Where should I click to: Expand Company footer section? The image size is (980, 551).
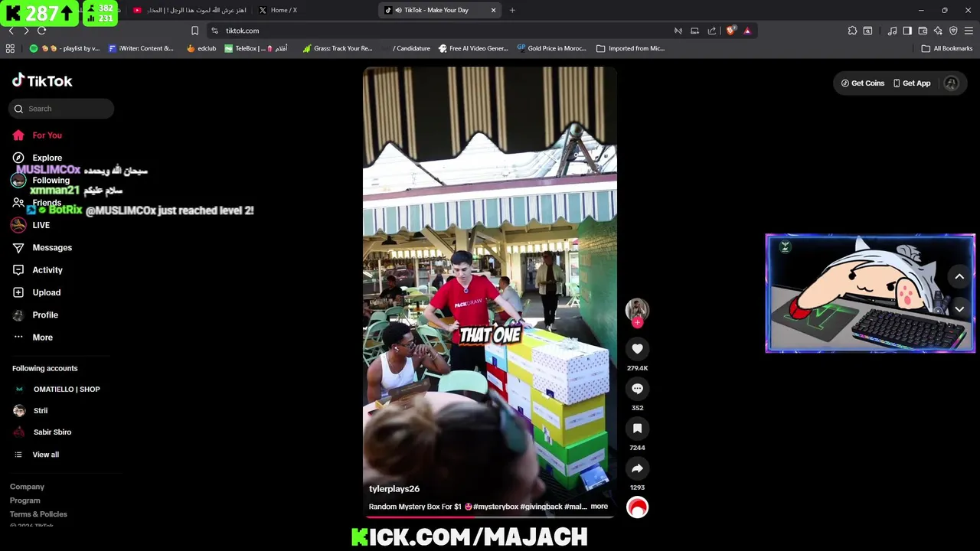point(27,487)
